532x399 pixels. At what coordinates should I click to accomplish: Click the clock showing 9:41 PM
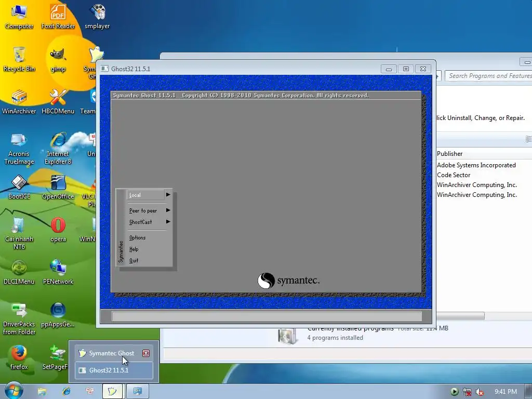click(x=506, y=392)
